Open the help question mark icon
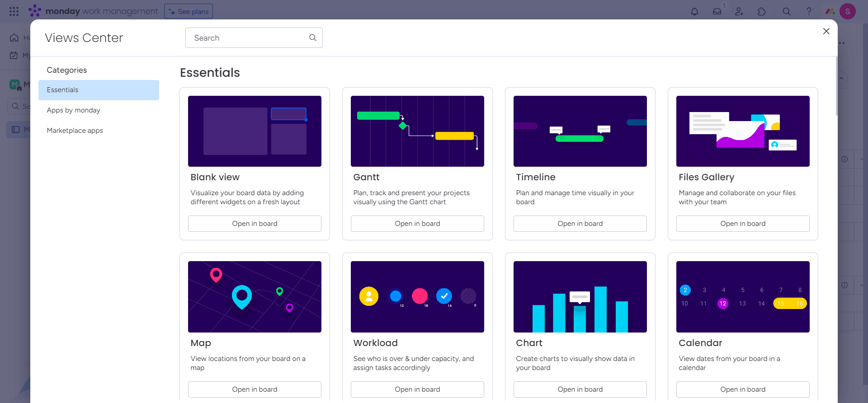868x403 pixels. click(809, 12)
